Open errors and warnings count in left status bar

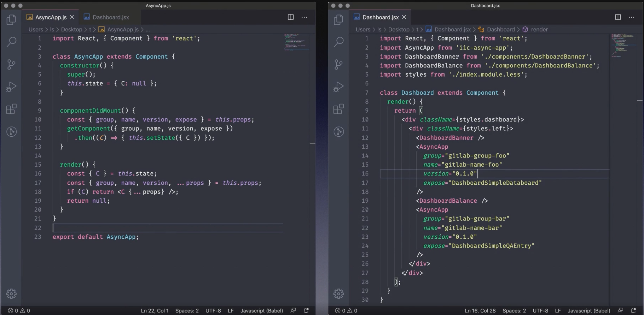click(x=19, y=311)
